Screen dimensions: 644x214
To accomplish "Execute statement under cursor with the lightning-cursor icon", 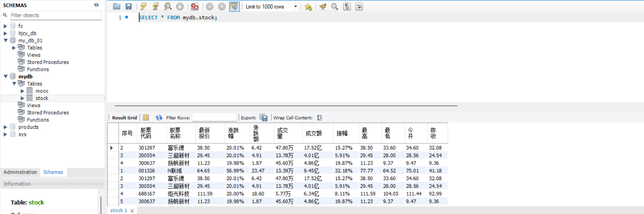I will (x=156, y=6).
